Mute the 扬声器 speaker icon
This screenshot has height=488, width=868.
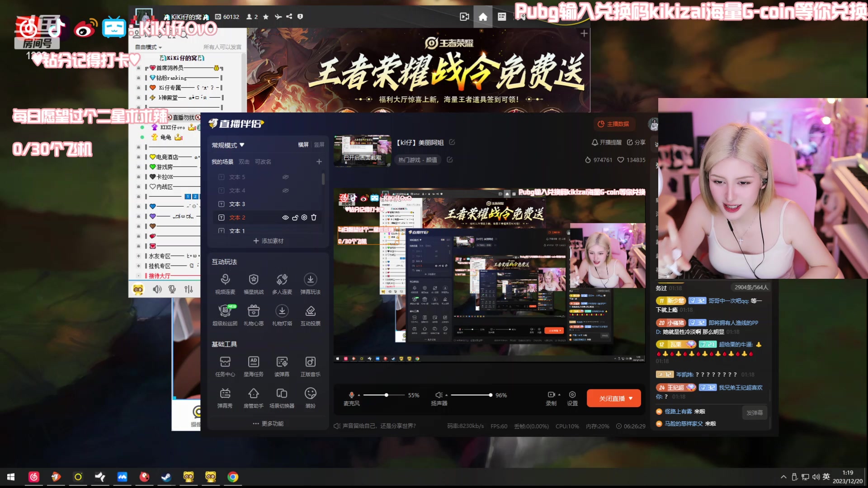439,394
